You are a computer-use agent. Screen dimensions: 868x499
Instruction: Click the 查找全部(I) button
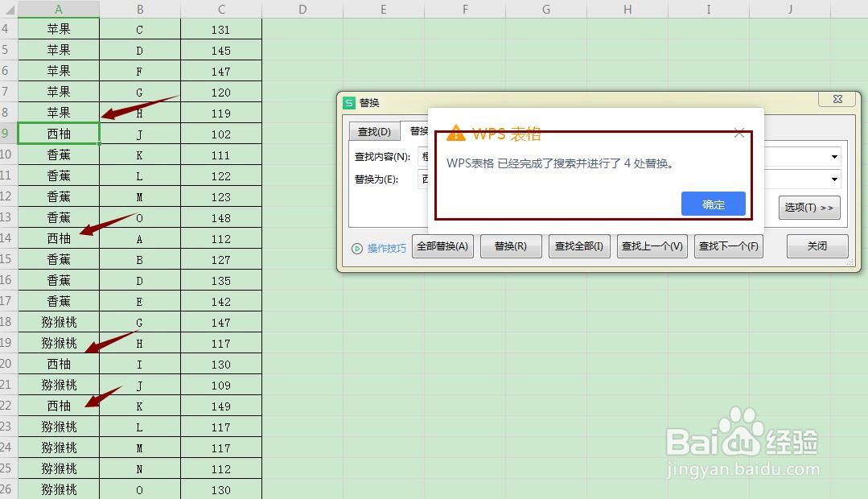click(580, 246)
